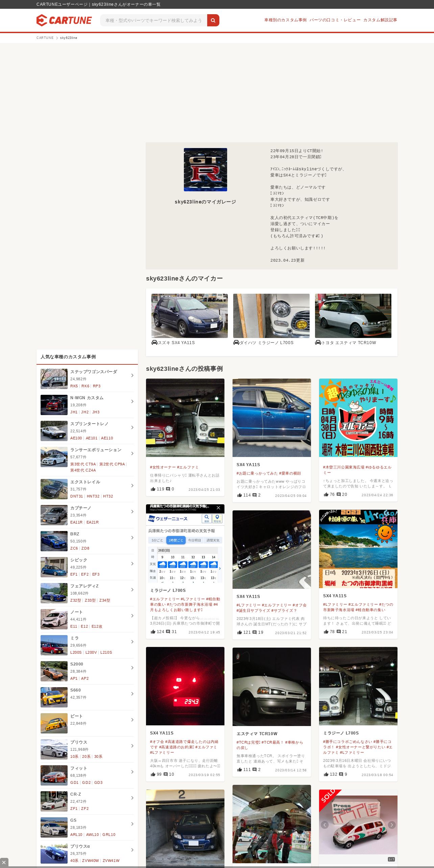Viewport: 434px width, 868px height.
Task: Expand フェアレディZ row chevron
Action: point(132,590)
